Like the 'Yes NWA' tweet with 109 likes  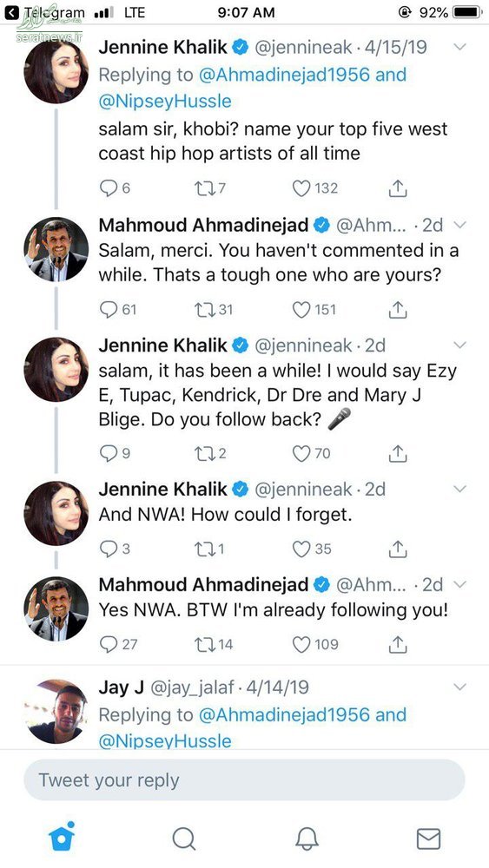click(301, 644)
